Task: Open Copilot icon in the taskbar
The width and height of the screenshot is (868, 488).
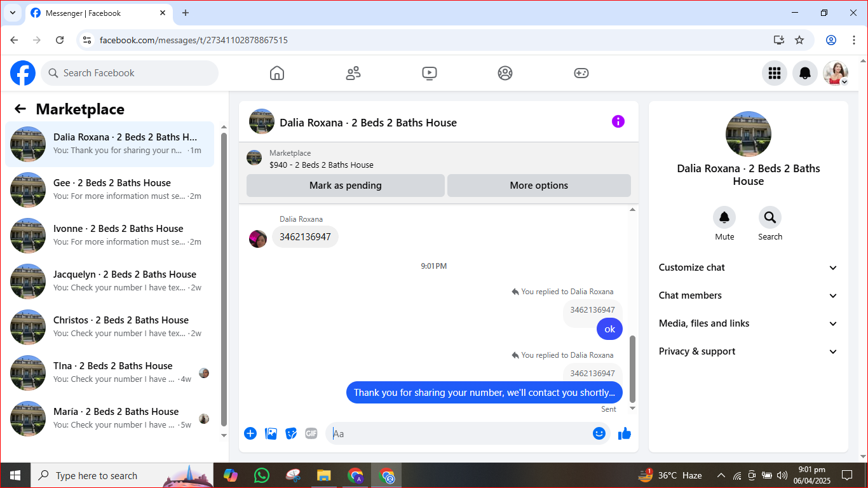Action: [230, 475]
